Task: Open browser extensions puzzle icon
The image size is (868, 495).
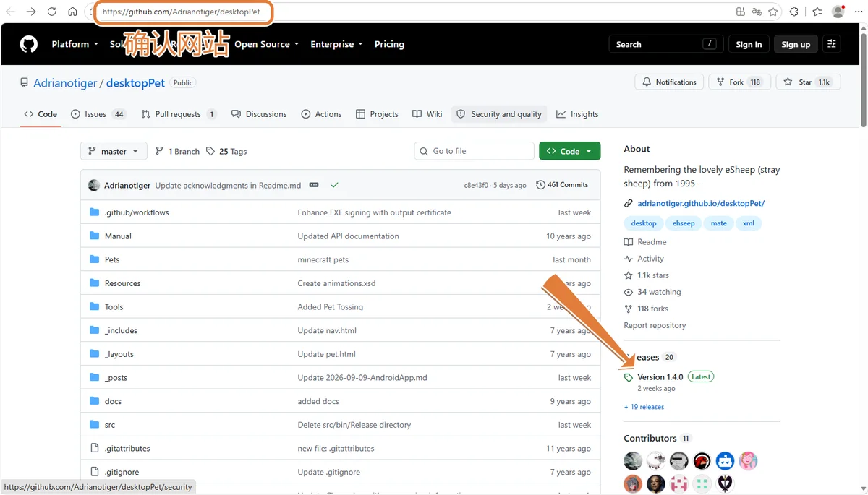Action: (794, 12)
